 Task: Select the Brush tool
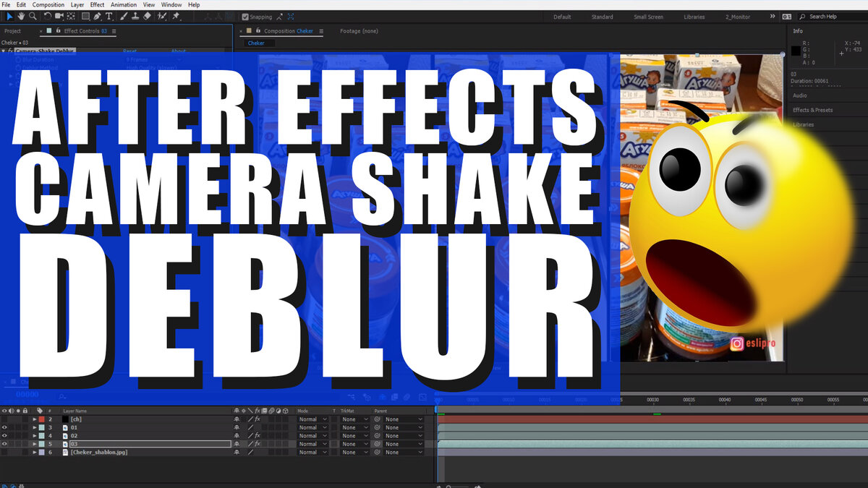tap(124, 16)
